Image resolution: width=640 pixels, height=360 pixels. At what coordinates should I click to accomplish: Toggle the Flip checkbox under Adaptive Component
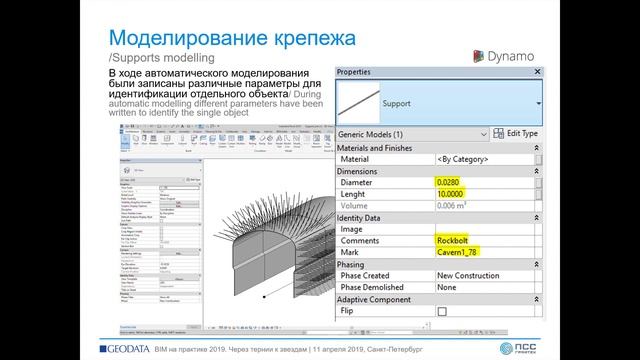(x=442, y=311)
